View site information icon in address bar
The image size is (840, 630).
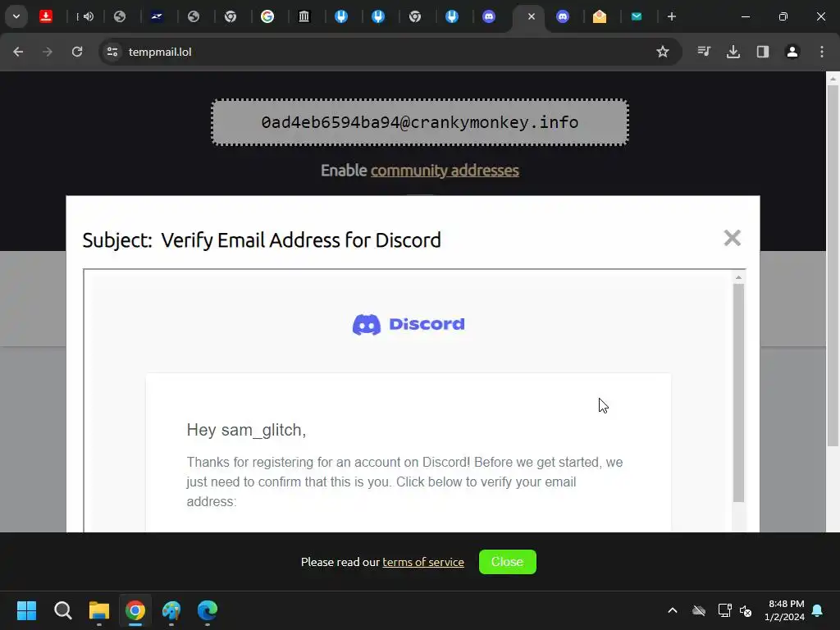(112, 52)
